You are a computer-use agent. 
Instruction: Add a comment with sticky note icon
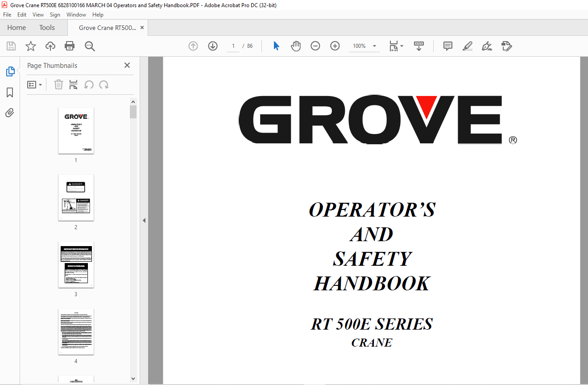448,46
